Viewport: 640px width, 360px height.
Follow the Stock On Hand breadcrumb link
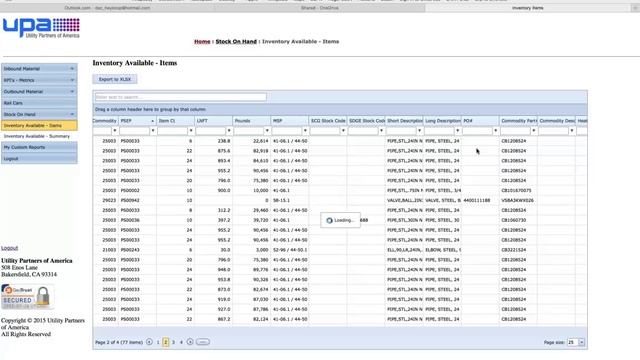click(x=236, y=42)
